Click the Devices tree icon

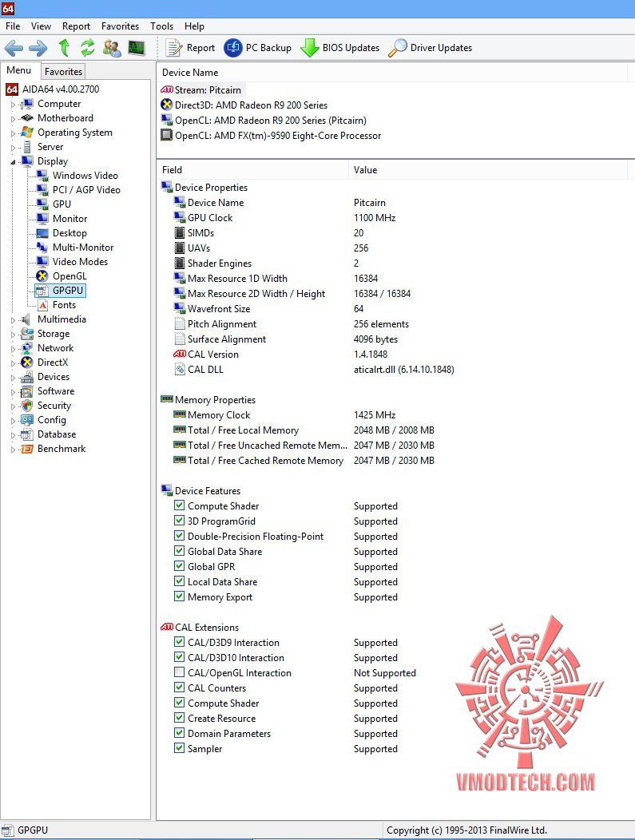click(x=27, y=377)
